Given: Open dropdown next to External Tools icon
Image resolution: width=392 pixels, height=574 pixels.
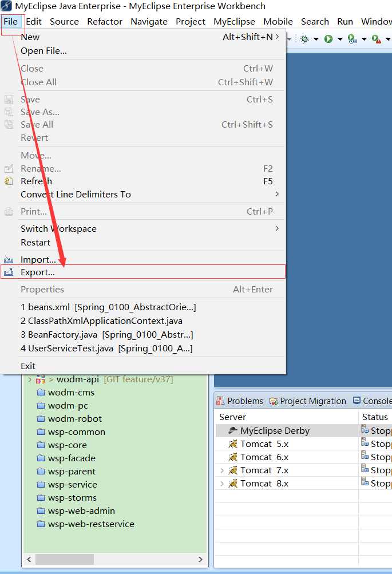Looking at the screenshot, I should coord(388,39).
